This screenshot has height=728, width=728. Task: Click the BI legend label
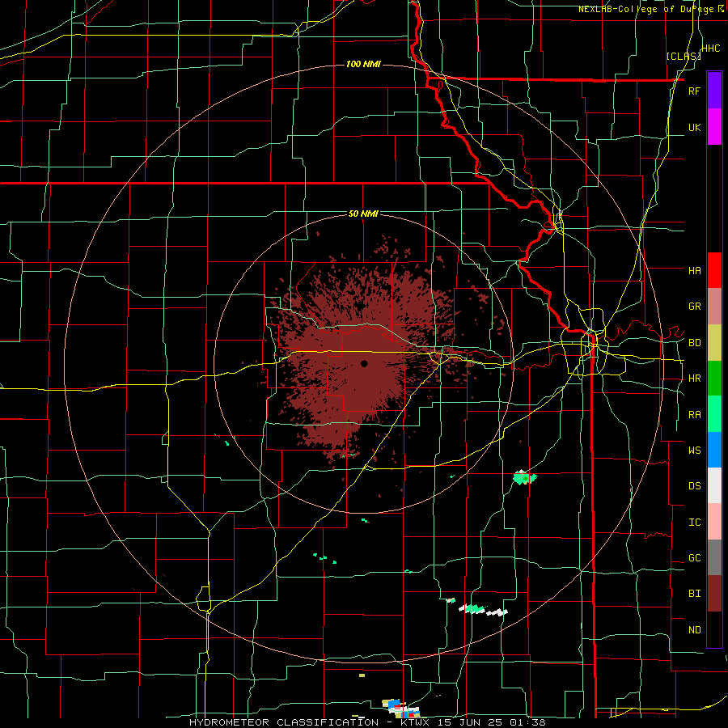694,594
